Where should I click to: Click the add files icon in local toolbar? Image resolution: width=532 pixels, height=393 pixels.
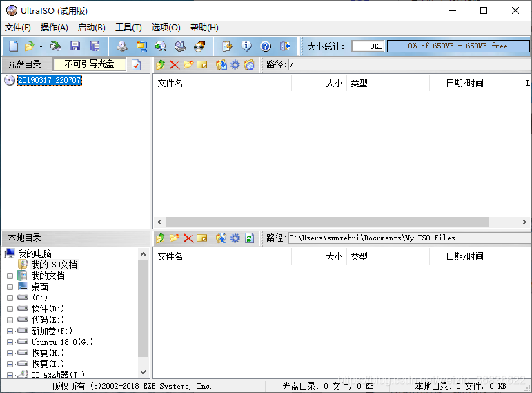221,238
